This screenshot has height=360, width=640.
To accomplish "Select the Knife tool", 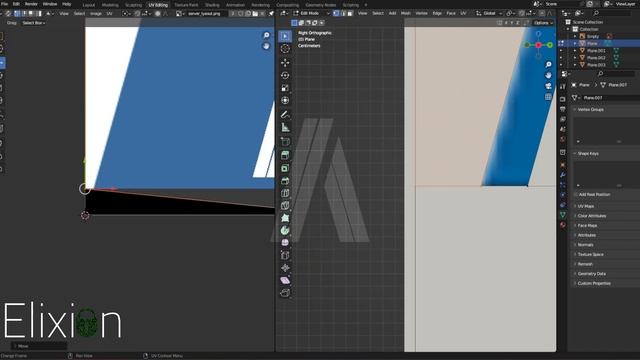I will 285,205.
